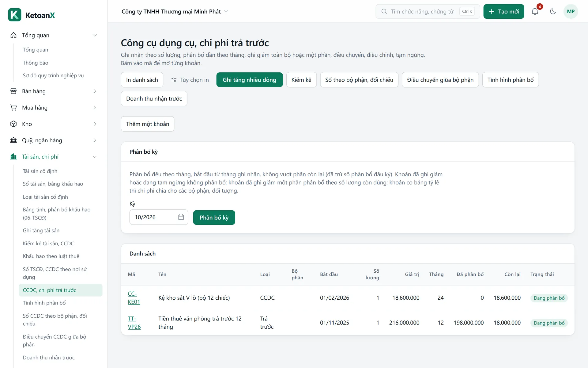Click the KetoanX logo icon
Screen dimensions: 588x368
15,15
